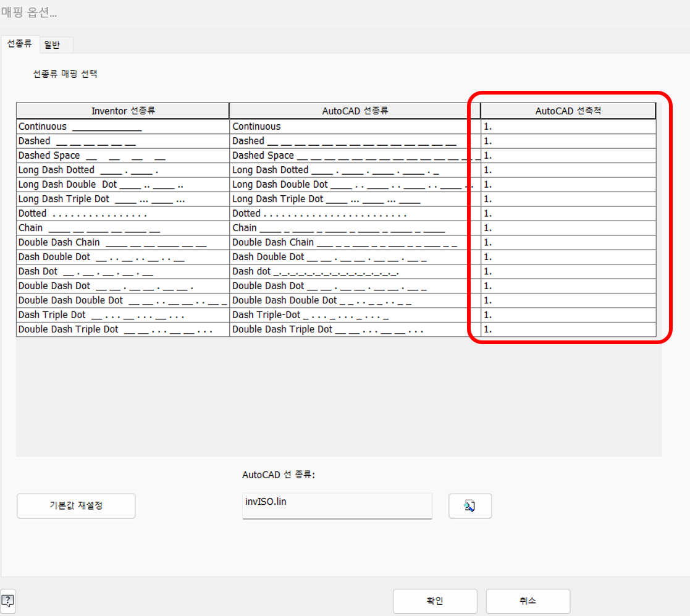Open the file browser for AutoCAD linetype file
This screenshot has height=616, width=690.
click(469, 506)
